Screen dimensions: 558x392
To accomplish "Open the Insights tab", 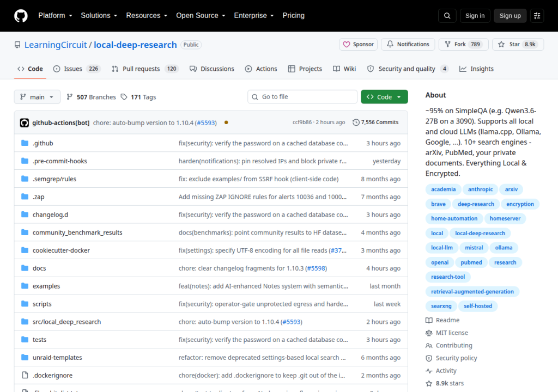I will tap(476, 69).
